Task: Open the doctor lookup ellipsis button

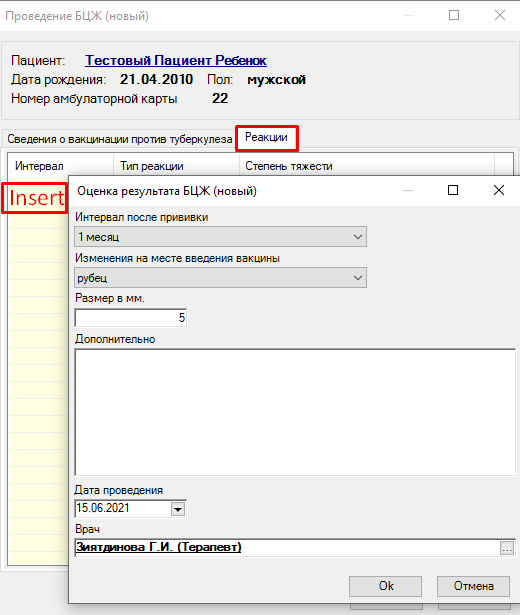Action: (x=507, y=548)
